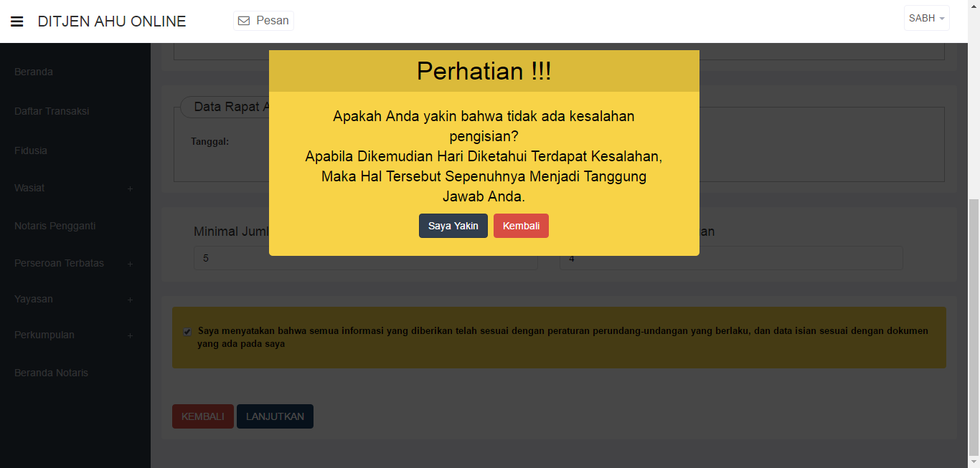This screenshot has height=468, width=980.
Task: Open Beranda in the sidebar
Action: click(x=34, y=72)
